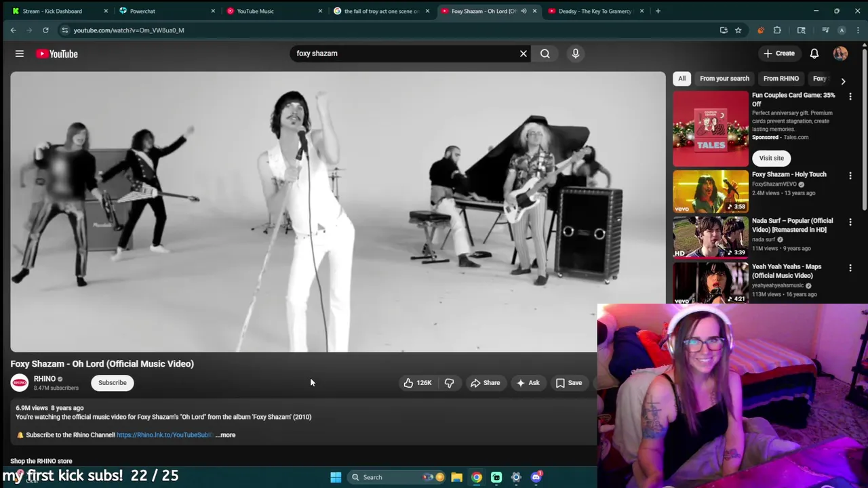
Task: Open the orange acorn extension icon
Action: (760, 30)
